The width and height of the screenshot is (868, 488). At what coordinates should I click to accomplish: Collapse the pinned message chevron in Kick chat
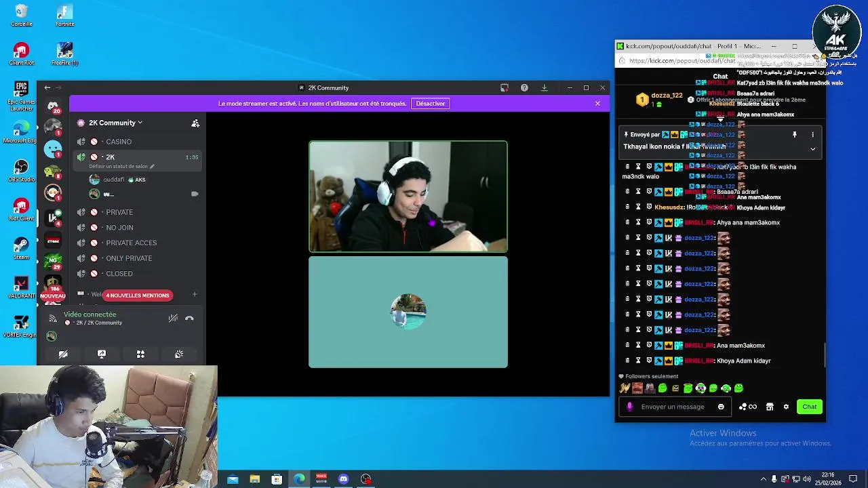[x=812, y=148]
